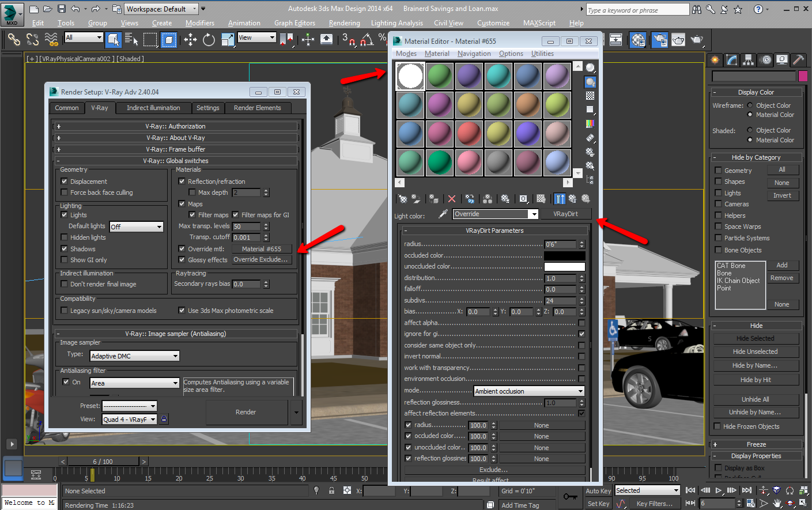
Task: Click the Pan View hand icon
Action: coord(777,503)
